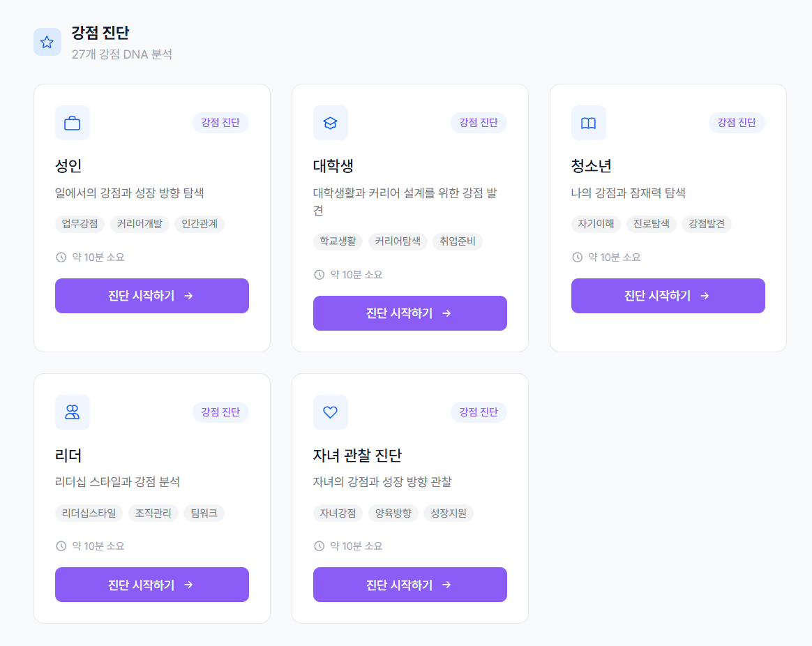This screenshot has width=812, height=646.
Task: Select the 업무강점 tag on the 성인 card
Action: tap(78, 224)
